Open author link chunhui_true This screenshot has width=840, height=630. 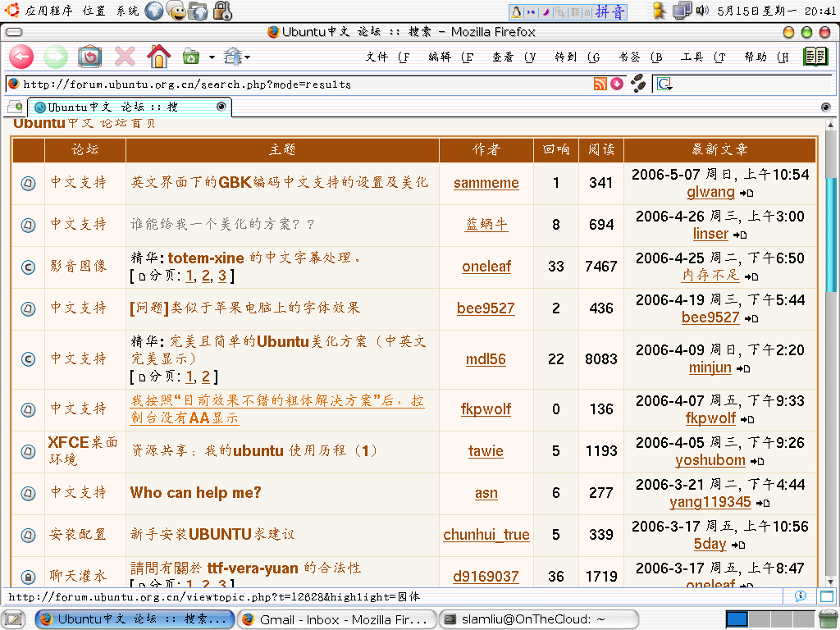[x=486, y=535]
